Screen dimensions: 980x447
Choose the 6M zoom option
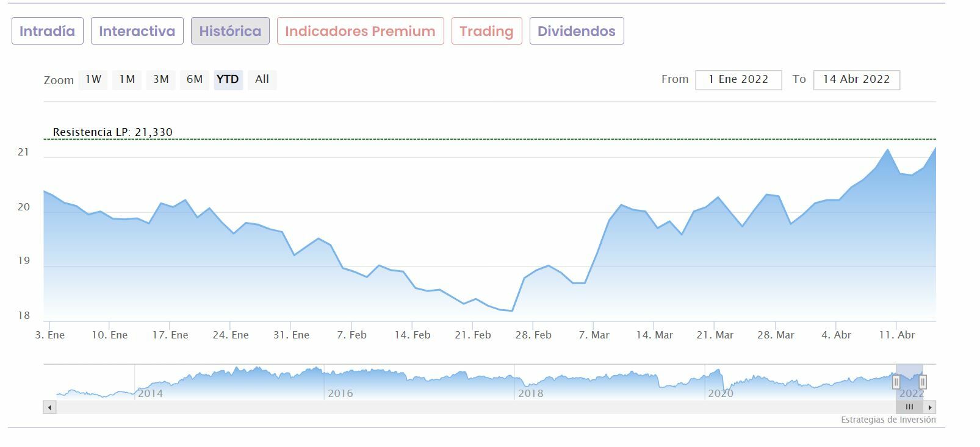point(194,79)
